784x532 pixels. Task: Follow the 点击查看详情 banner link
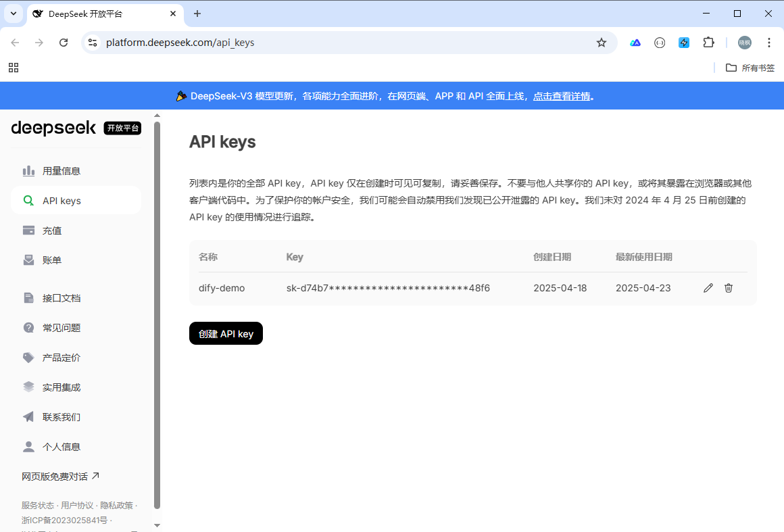[561, 96]
